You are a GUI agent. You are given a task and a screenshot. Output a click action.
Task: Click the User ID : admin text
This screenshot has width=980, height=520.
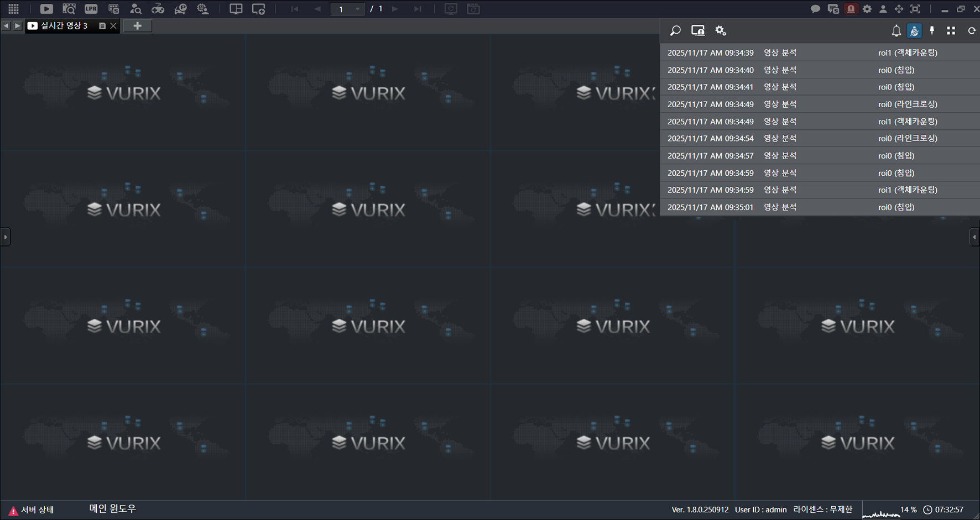pyautogui.click(x=761, y=510)
